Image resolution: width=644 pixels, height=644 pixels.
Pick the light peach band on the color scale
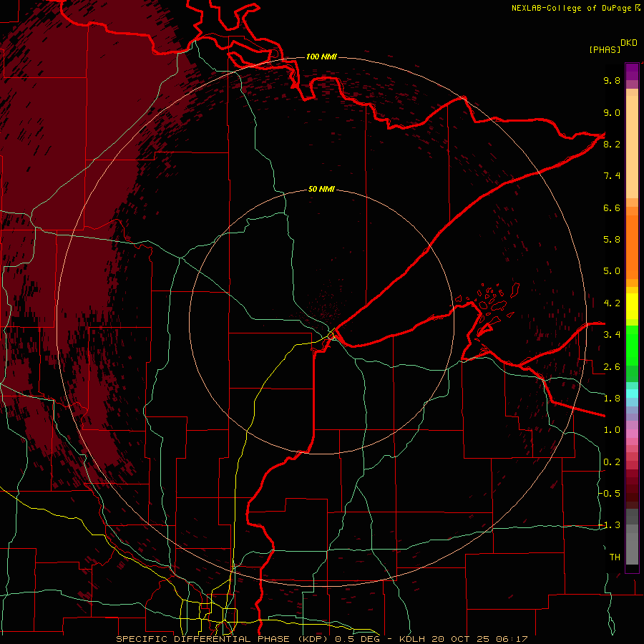(632, 147)
